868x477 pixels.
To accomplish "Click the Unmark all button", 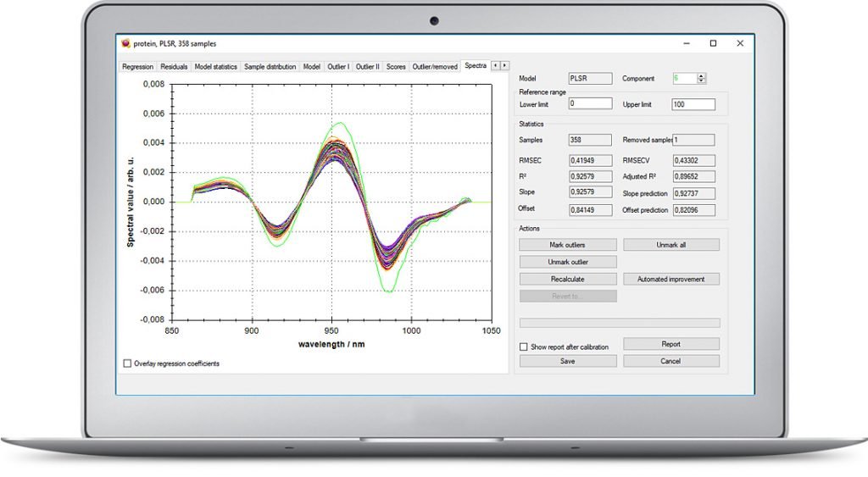I will coord(671,245).
